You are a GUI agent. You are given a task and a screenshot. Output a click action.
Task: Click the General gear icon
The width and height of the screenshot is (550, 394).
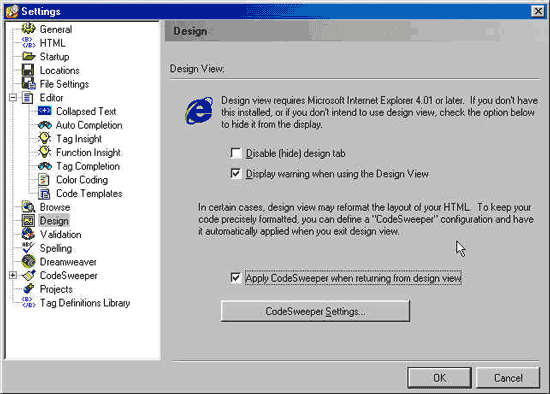(x=28, y=29)
